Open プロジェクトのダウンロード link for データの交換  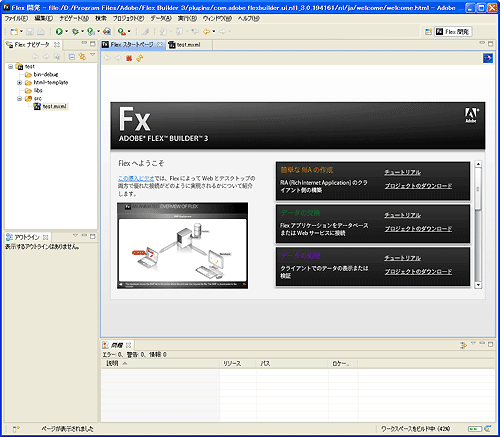(x=418, y=229)
